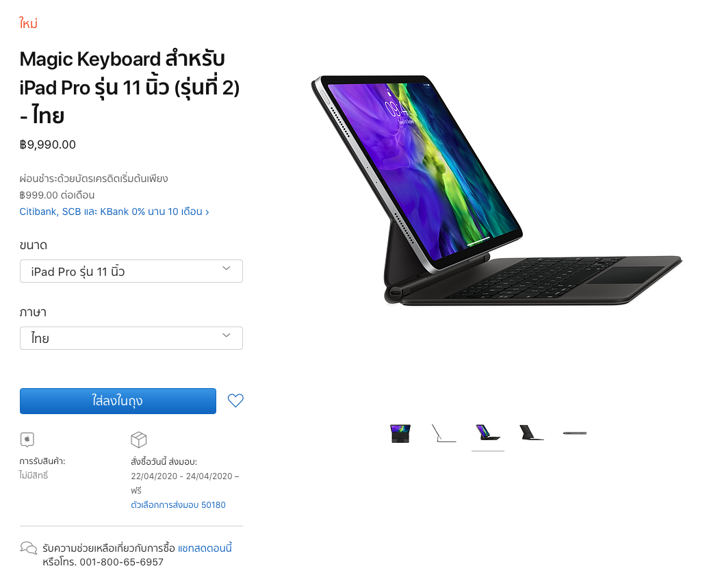Open the language dropdown showing ไทย
This screenshot has width=707, height=588.
131,338
